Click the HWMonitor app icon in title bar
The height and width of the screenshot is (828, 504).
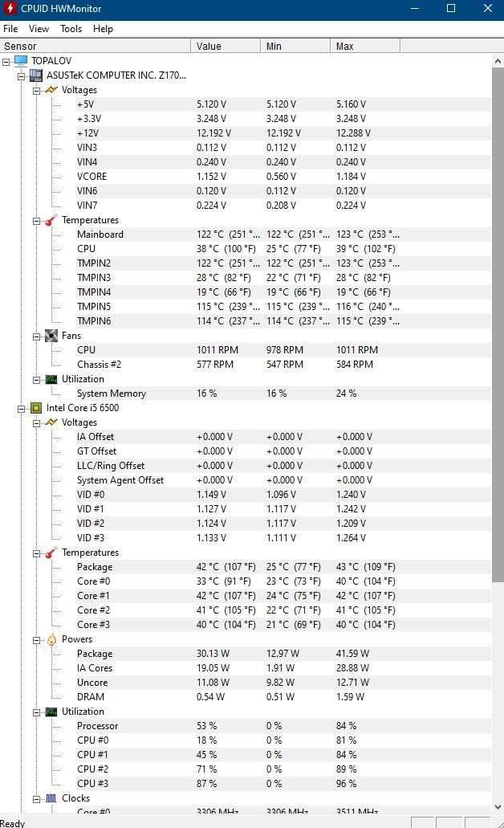pos(10,9)
